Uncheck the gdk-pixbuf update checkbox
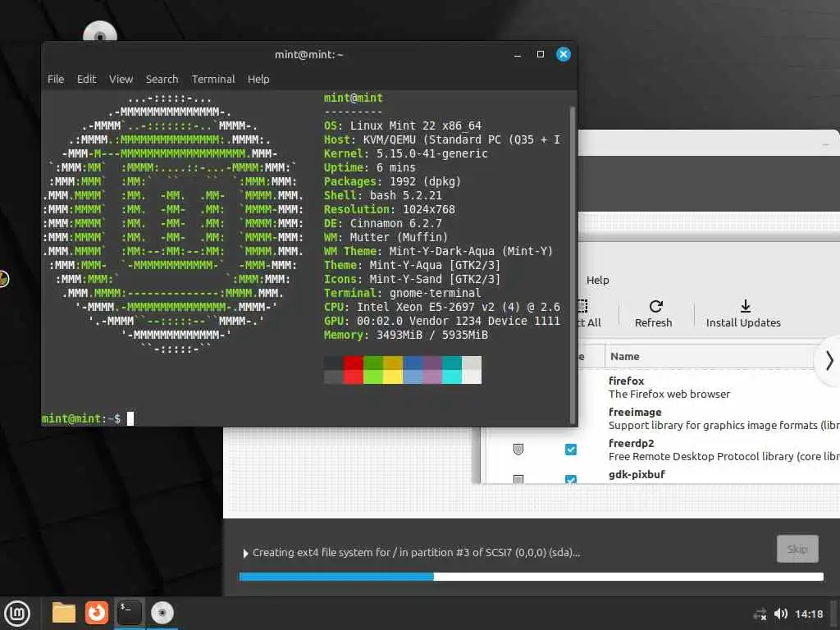The image size is (840, 630). tap(571, 478)
